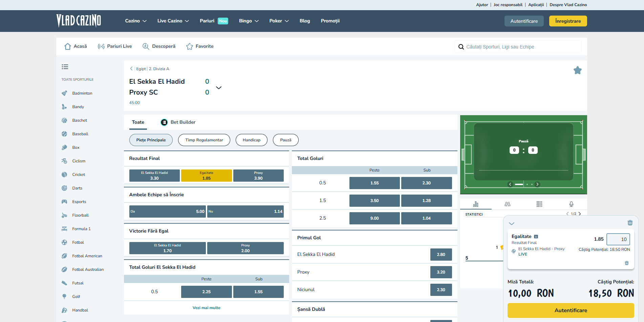
Task: Select the Pauză market filter
Action: [x=285, y=140]
